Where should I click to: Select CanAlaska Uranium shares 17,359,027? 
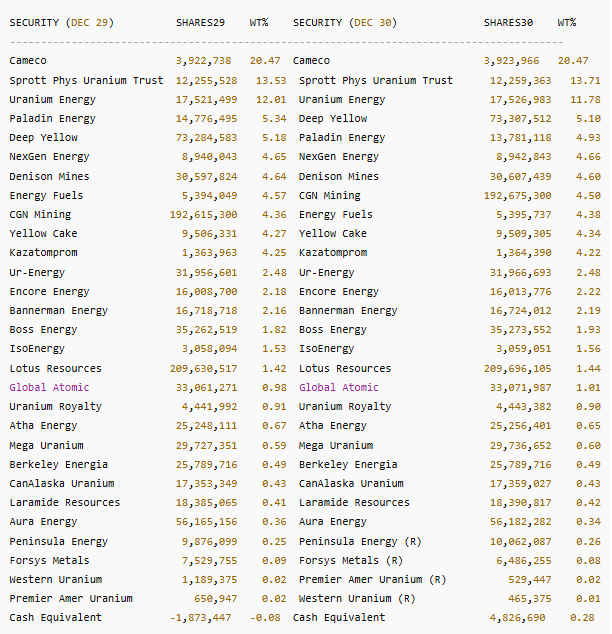(x=521, y=484)
